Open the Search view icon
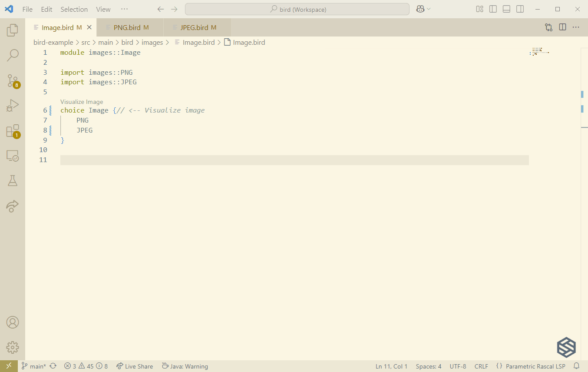This screenshot has width=588, height=372. point(13,55)
